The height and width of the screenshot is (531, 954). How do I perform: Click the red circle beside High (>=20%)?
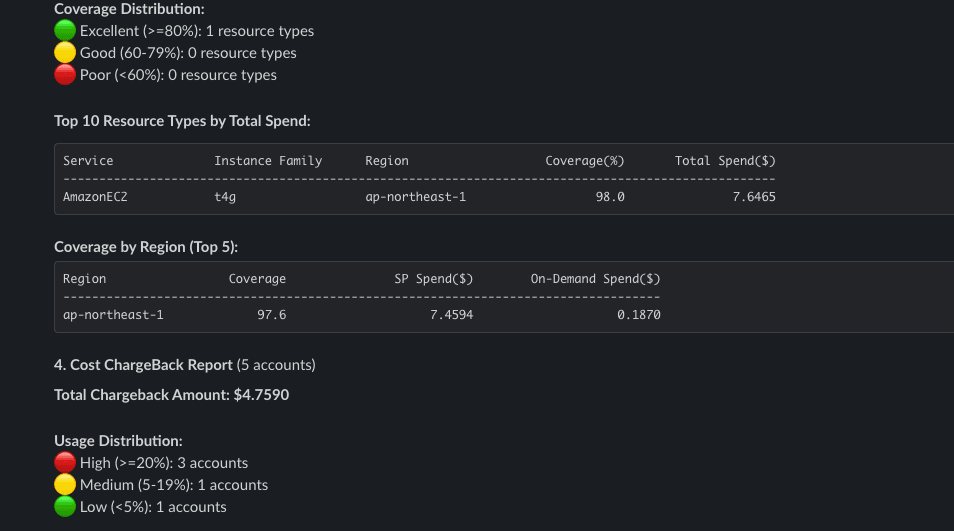click(x=65, y=463)
